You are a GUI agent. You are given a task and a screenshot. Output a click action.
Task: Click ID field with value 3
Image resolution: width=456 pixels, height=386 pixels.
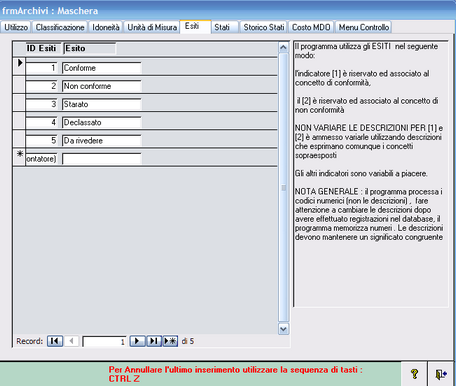(41, 104)
